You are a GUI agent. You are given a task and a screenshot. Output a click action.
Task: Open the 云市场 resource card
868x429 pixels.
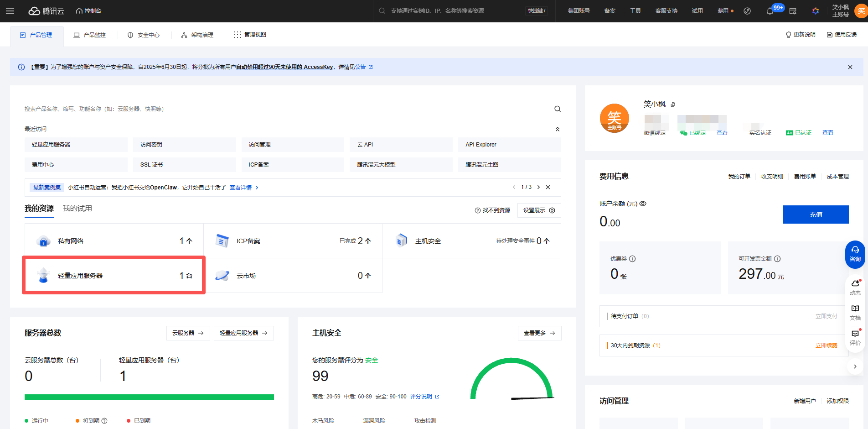tap(293, 276)
